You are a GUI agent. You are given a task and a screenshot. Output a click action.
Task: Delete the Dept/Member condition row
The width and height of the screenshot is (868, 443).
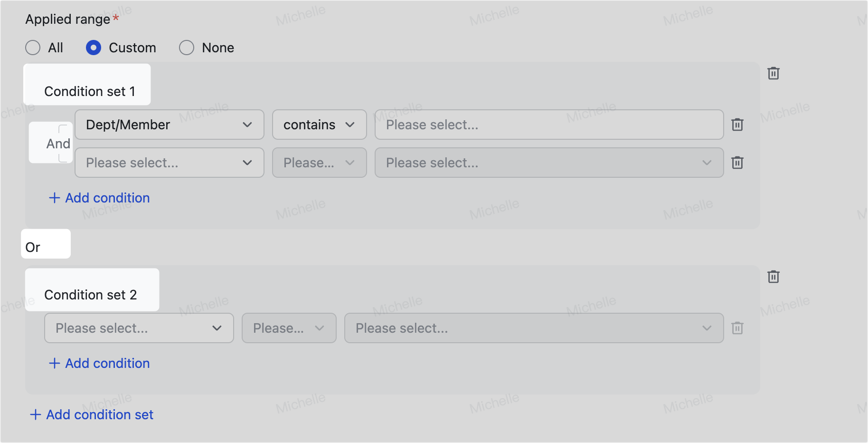737,125
